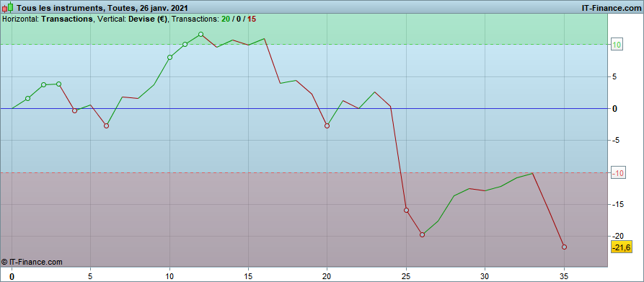This screenshot has width=644, height=282.
Task: Click the 5 value on the vertical axis
Action: click(615, 76)
